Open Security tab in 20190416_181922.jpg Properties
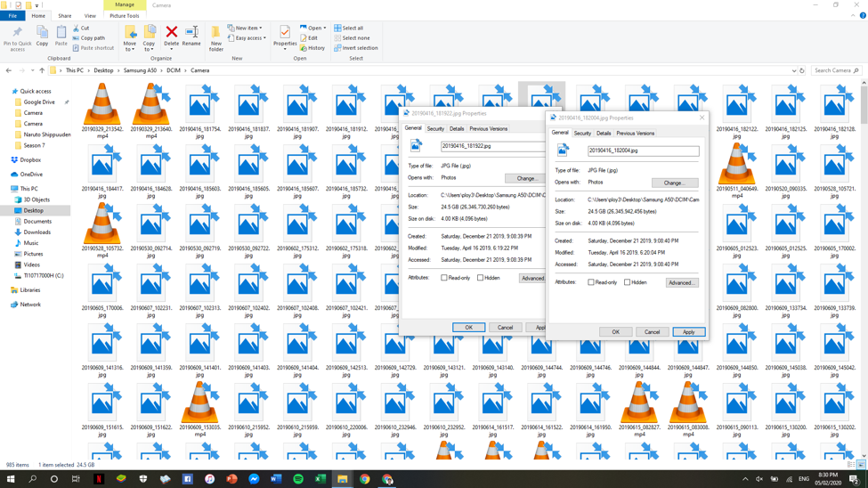 tap(435, 129)
